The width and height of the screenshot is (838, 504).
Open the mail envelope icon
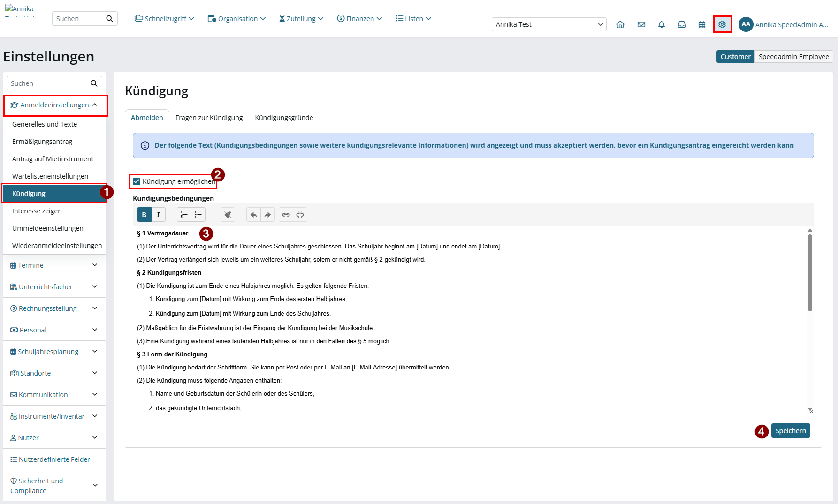pos(641,24)
